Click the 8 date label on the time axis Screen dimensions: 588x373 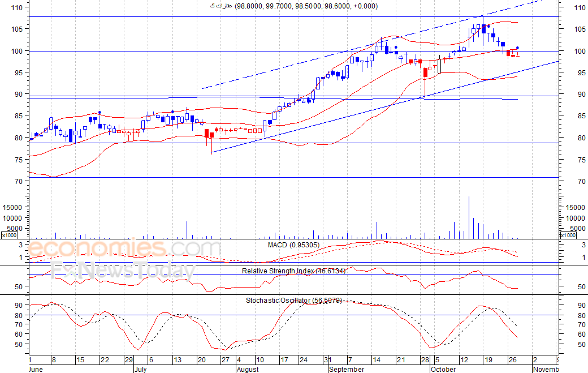click(54, 360)
